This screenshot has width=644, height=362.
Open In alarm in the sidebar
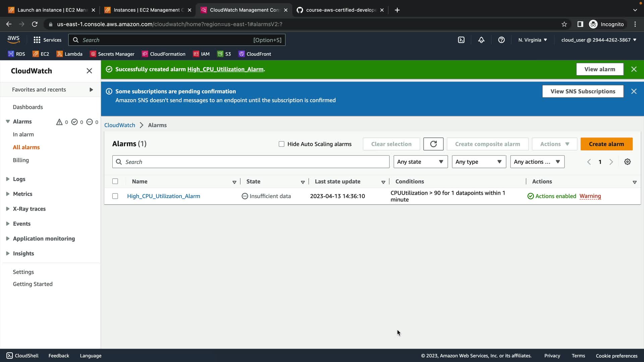(x=23, y=134)
